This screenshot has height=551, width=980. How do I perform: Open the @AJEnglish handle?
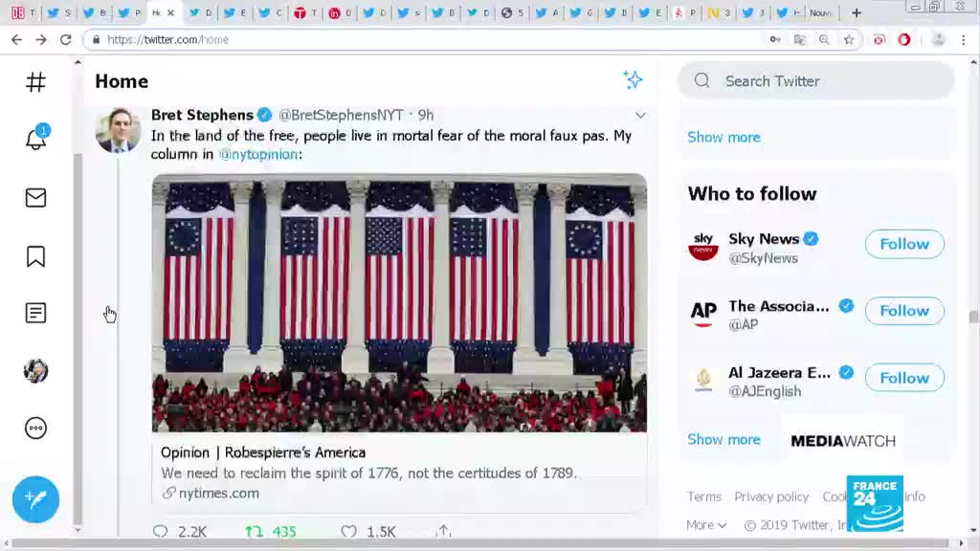click(x=765, y=391)
